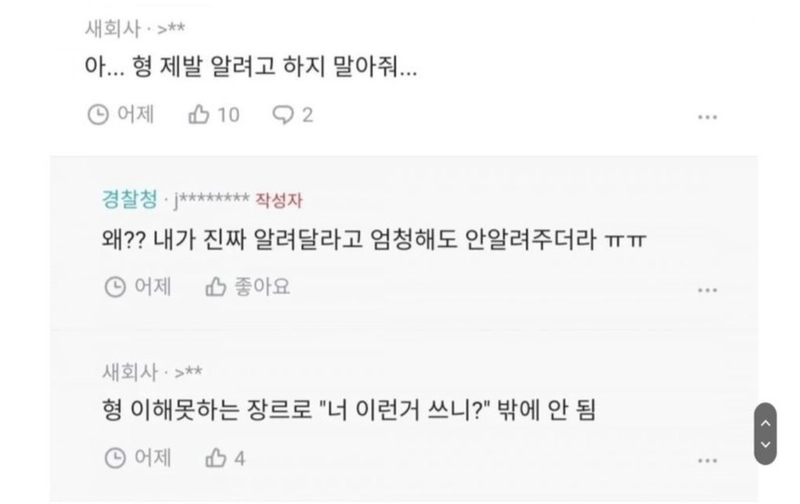
Task: Open 새회사 profile on the top comment
Action: click(x=112, y=29)
